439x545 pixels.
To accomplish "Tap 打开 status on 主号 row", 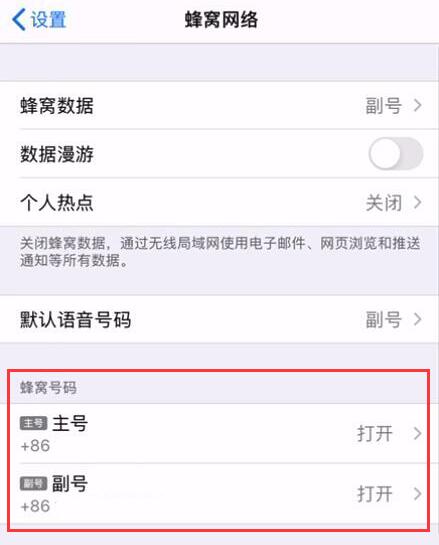I will pos(375,434).
